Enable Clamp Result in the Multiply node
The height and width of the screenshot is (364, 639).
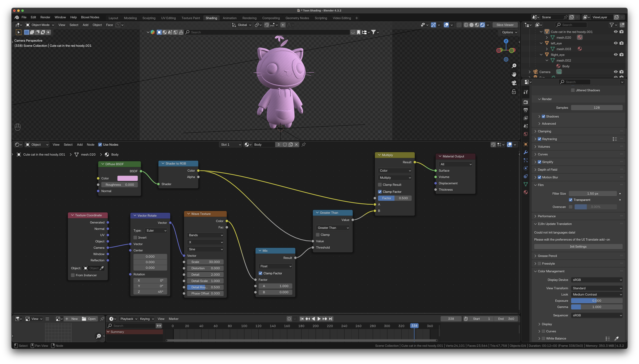(380, 185)
